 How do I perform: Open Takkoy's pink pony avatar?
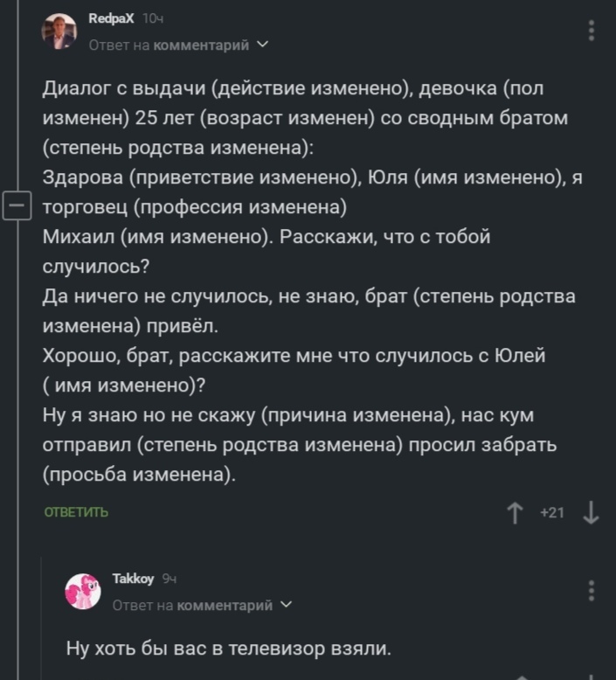pos(84,593)
